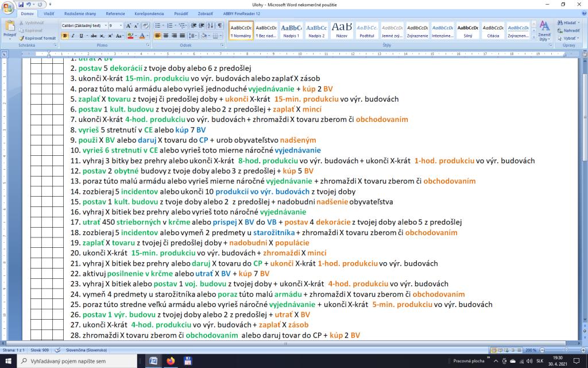Switch to draft view in status bar

(x=518, y=350)
